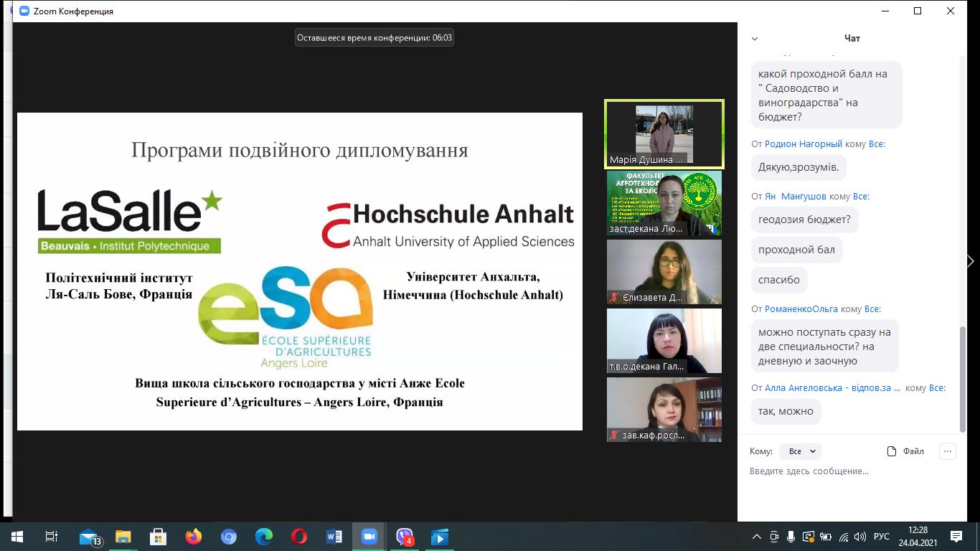The width and height of the screenshot is (980, 551).
Task: Open the volume control in the tray
Action: (x=860, y=537)
